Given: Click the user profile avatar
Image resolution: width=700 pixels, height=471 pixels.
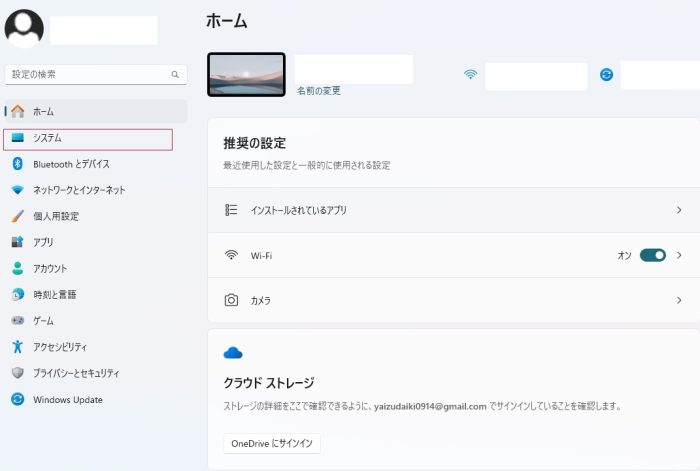Looking at the screenshot, I should (x=24, y=28).
